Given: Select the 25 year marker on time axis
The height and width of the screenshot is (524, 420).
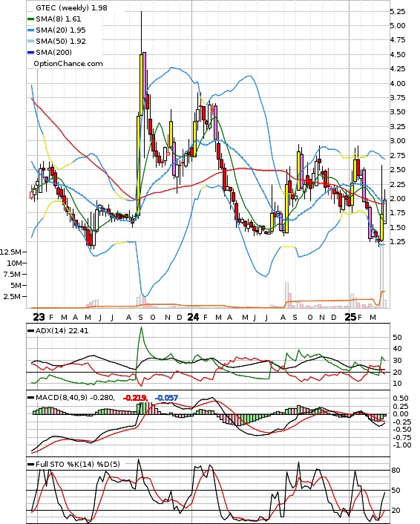Looking at the screenshot, I should point(350,317).
